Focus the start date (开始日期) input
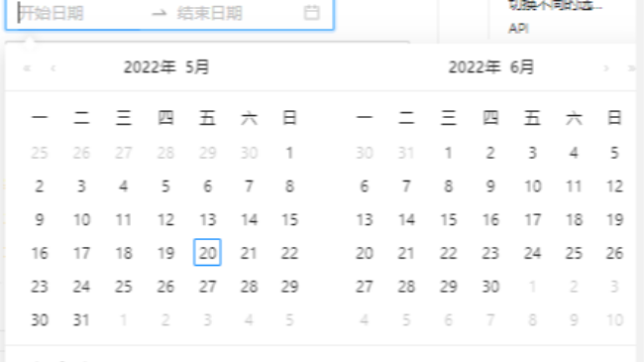Viewport: 644px width, 362px height. 80,13
